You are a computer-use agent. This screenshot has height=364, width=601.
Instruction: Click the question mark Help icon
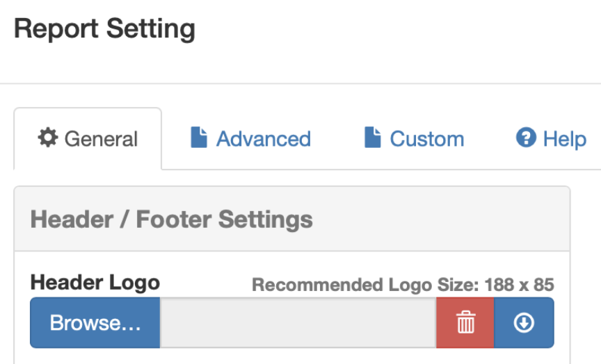526,138
